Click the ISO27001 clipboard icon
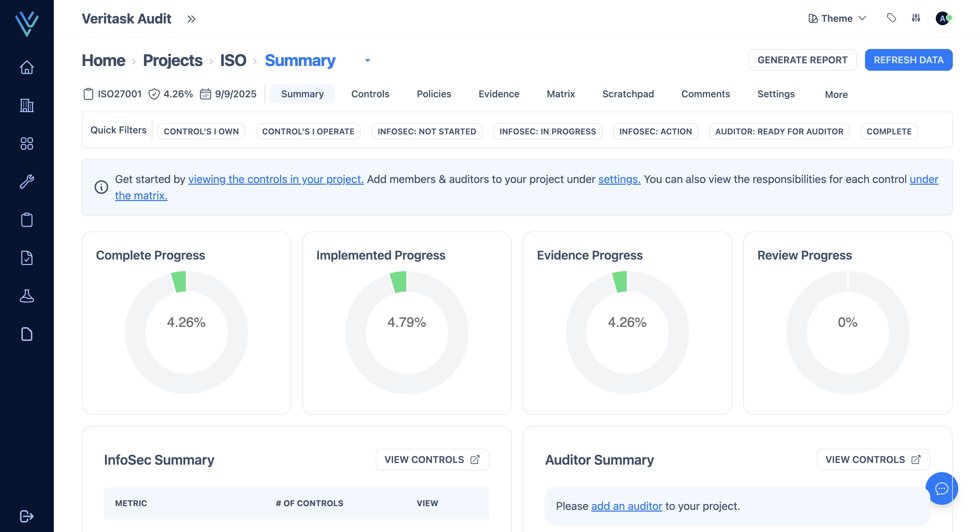 pyautogui.click(x=88, y=94)
